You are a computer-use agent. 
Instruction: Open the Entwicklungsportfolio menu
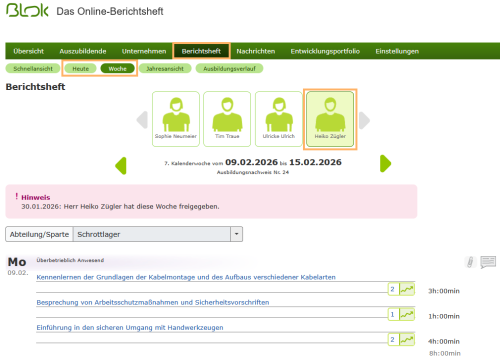point(325,51)
